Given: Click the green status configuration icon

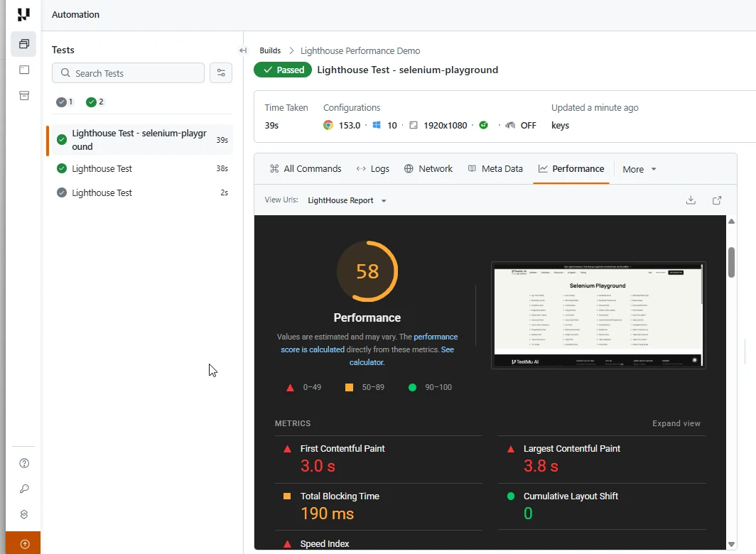Looking at the screenshot, I should (x=484, y=126).
